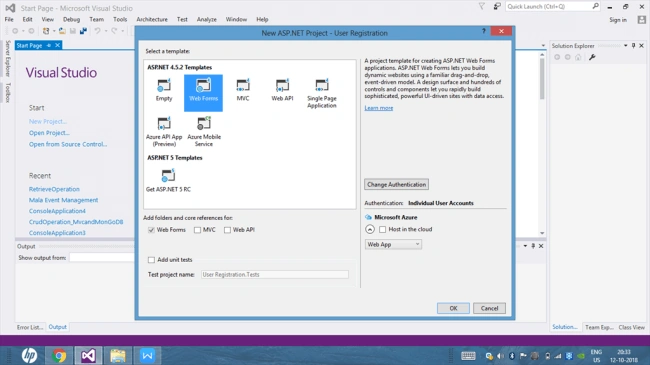Choose the Web API template icon
The height and width of the screenshot is (365, 650).
coord(282,85)
